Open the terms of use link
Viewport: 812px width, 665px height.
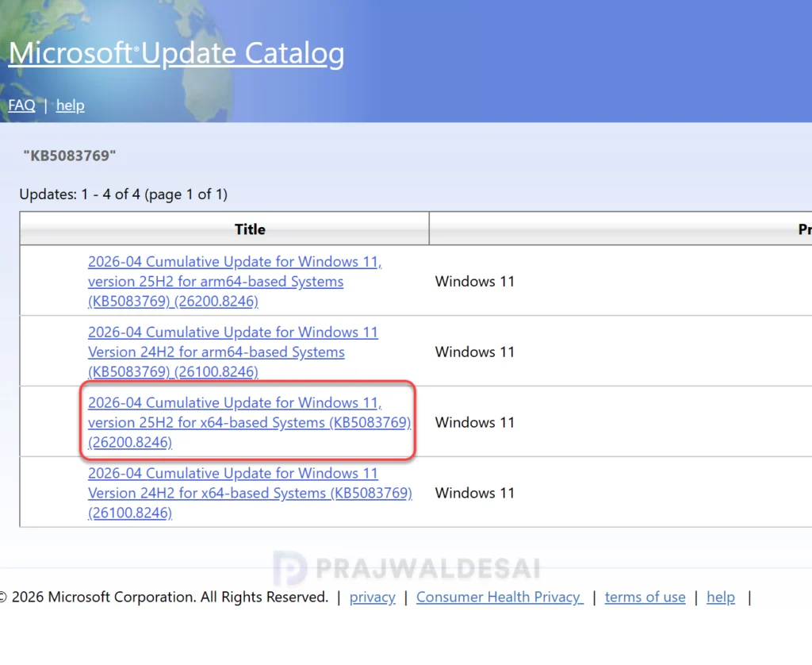point(645,597)
